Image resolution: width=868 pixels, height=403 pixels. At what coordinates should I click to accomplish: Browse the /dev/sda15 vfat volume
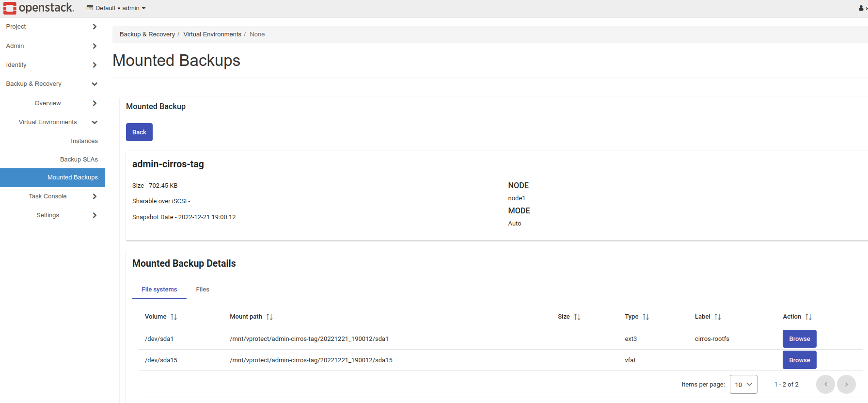pyautogui.click(x=799, y=360)
